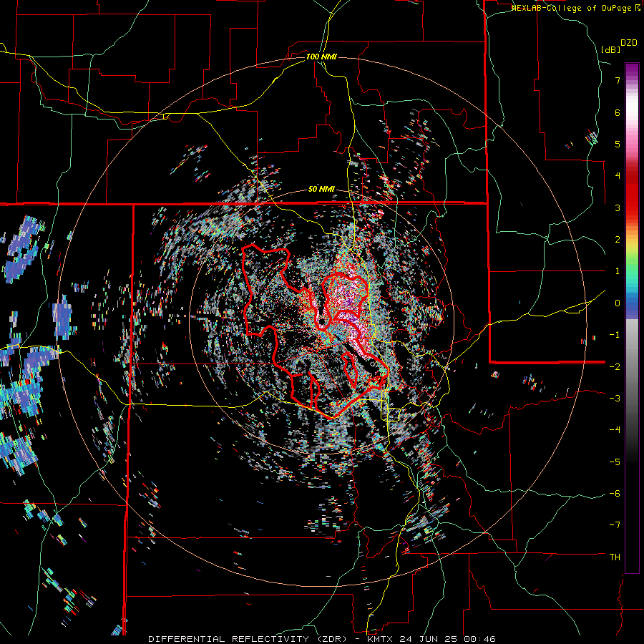This screenshot has height=644, width=644.
Task: Click the 5 value on the scale
Action: (x=618, y=144)
